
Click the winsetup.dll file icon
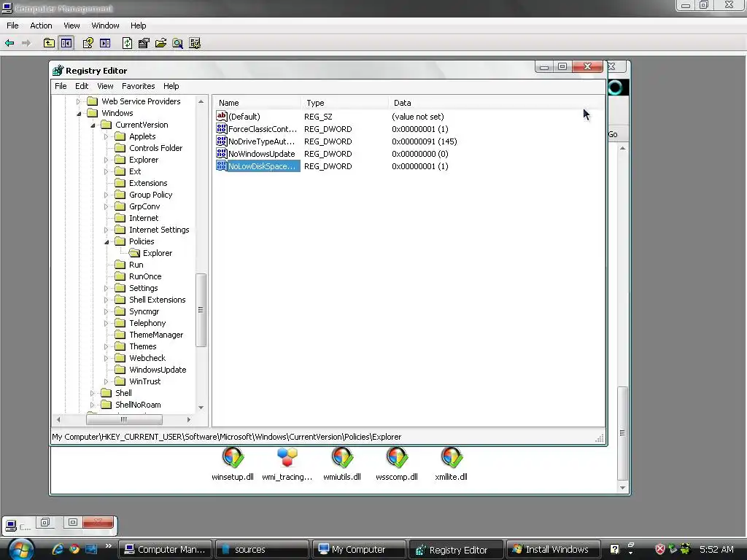tap(233, 458)
